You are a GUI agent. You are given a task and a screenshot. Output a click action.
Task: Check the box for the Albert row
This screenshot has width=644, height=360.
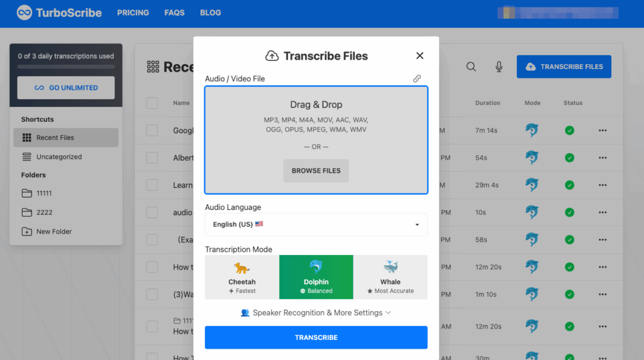(x=152, y=158)
